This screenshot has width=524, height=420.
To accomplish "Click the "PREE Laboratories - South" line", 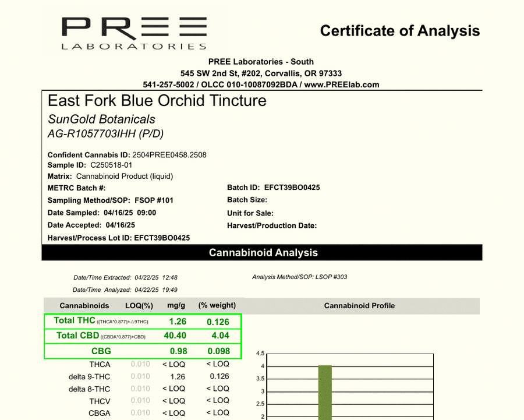I will point(261,62).
